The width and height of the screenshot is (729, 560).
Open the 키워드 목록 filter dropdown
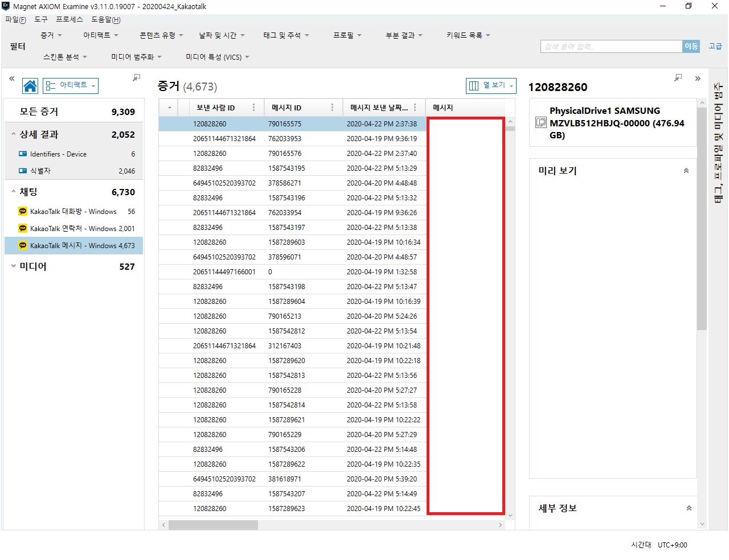point(468,35)
